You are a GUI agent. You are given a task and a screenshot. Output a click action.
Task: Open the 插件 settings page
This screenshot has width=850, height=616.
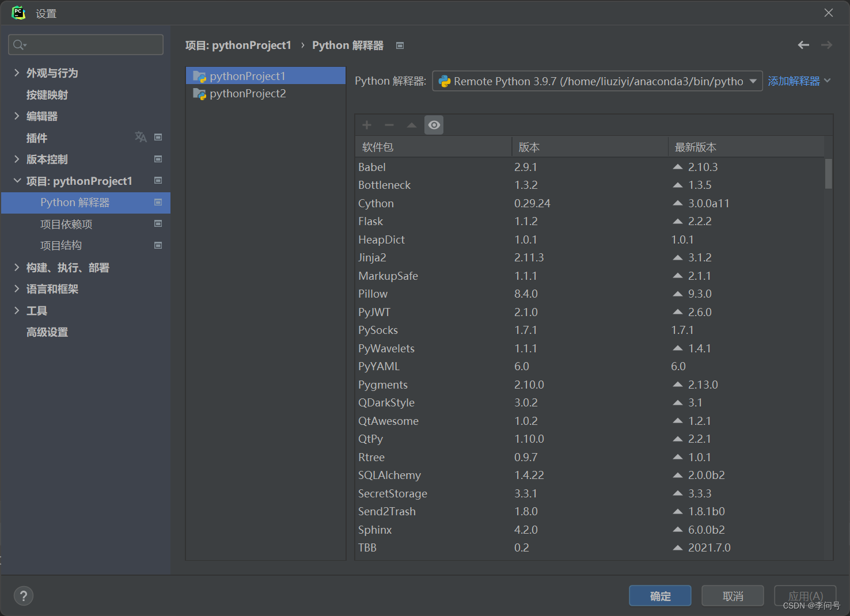point(37,138)
